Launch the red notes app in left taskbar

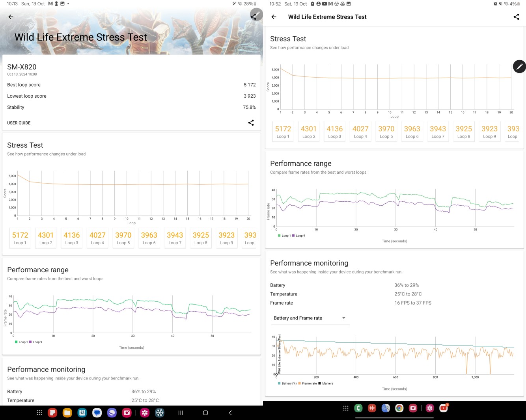[x=52, y=413]
